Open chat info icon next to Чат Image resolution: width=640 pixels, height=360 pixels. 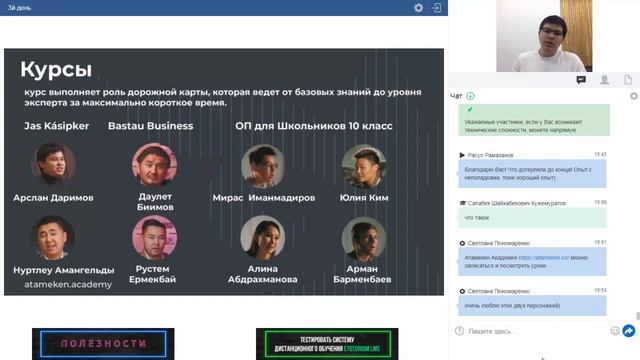tap(470, 96)
